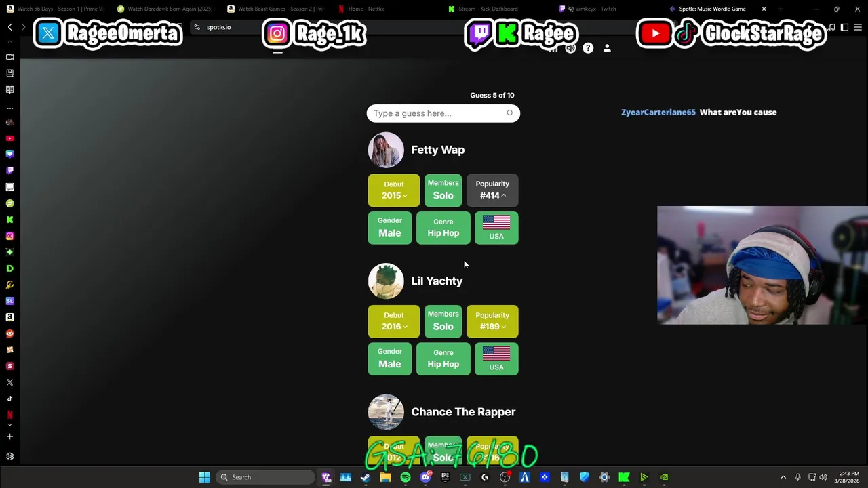This screenshot has height=488, width=868.
Task: Open a new browser tab
Action: [x=781, y=9]
